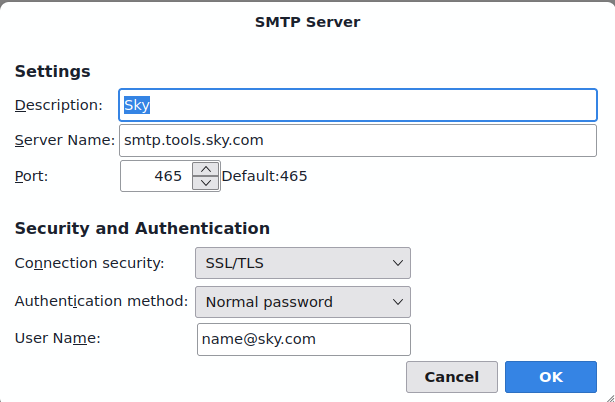615x402 pixels.
Task: Click the Security and Authentication heading
Action: [x=142, y=228]
